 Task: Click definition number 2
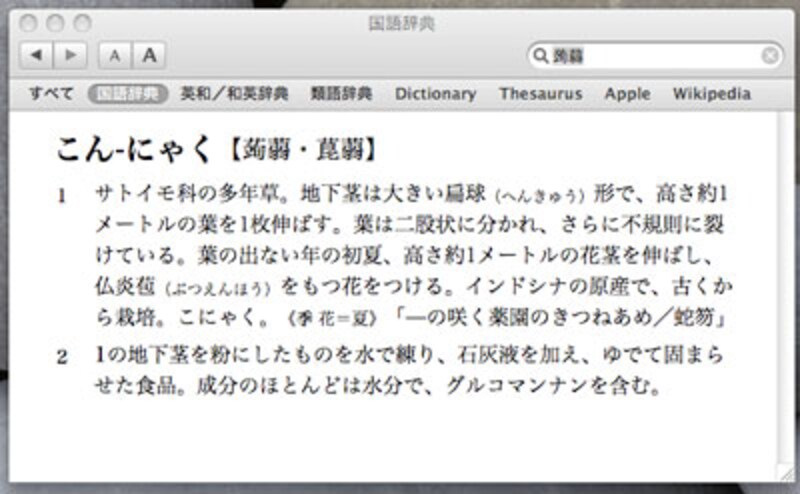tap(62, 357)
